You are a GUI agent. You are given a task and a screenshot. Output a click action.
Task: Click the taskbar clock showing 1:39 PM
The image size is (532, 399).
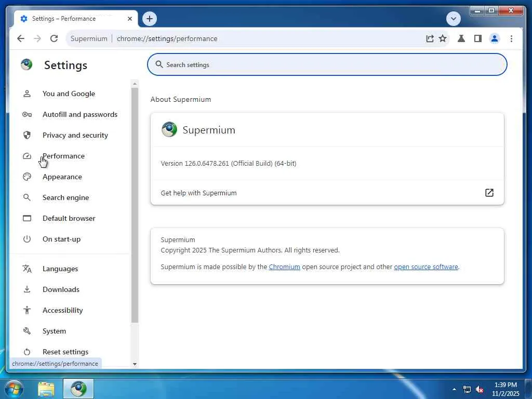click(506, 389)
